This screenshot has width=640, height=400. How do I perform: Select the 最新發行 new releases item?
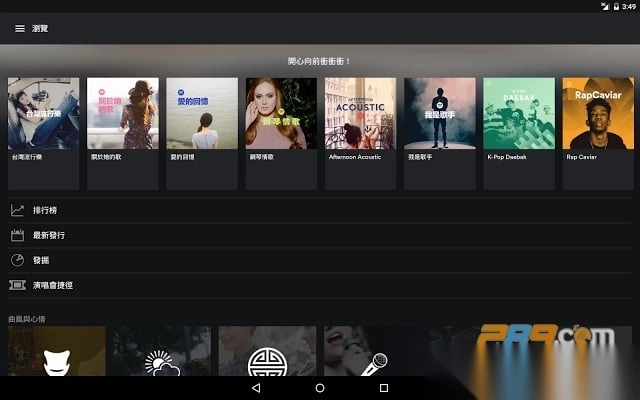coord(49,235)
